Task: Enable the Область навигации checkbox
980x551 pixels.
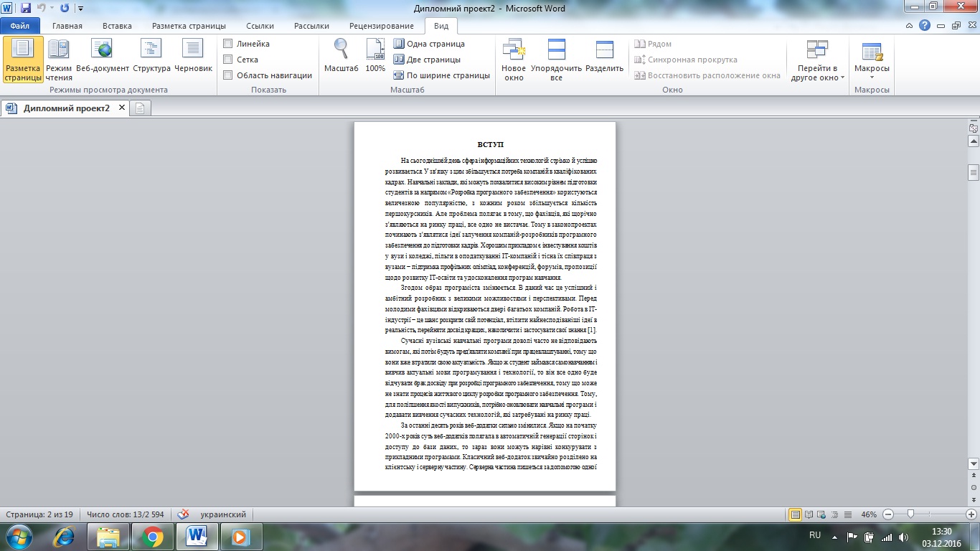Action: coord(228,75)
